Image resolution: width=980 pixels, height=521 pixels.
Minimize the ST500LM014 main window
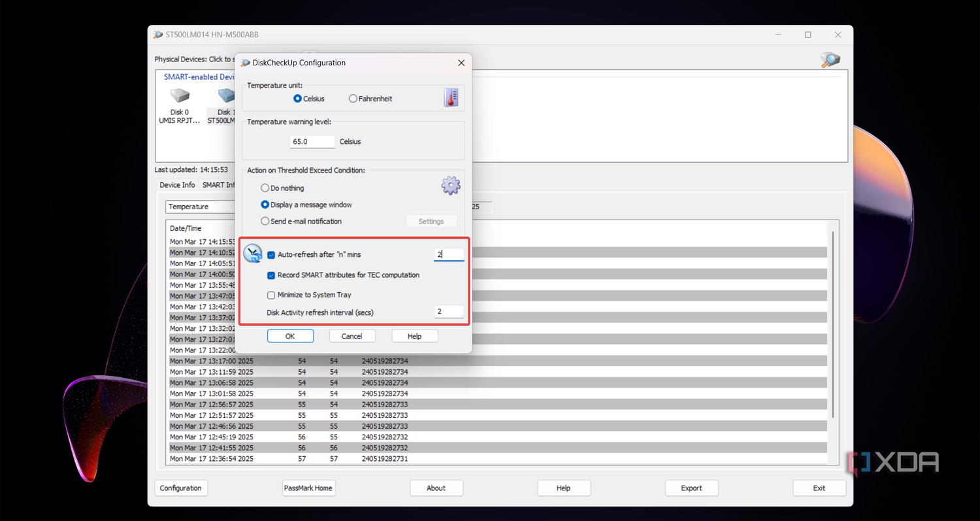(x=778, y=35)
